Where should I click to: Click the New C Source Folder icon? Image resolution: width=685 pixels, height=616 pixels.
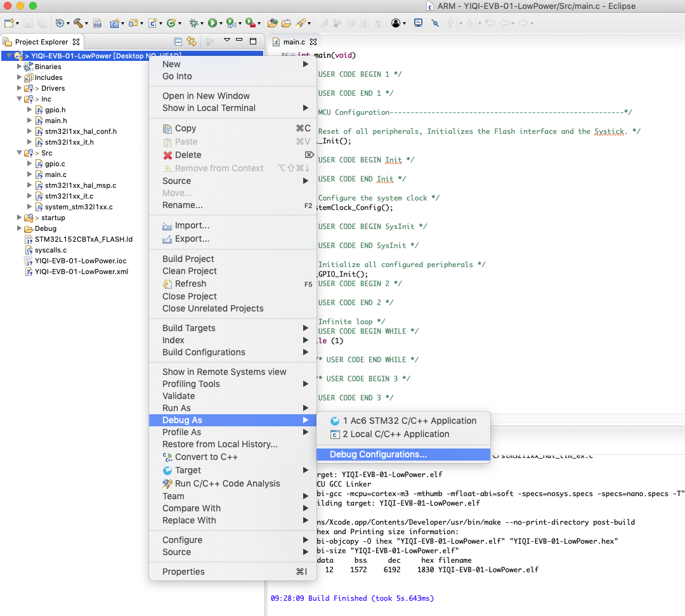point(134,23)
